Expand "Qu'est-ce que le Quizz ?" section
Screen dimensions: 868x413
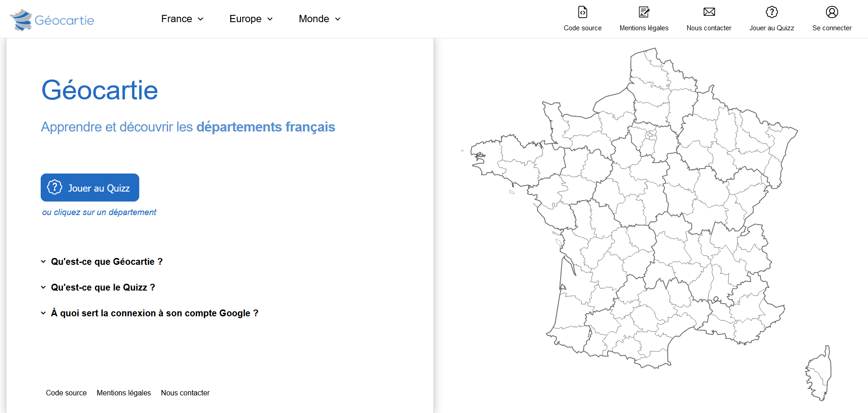click(103, 287)
